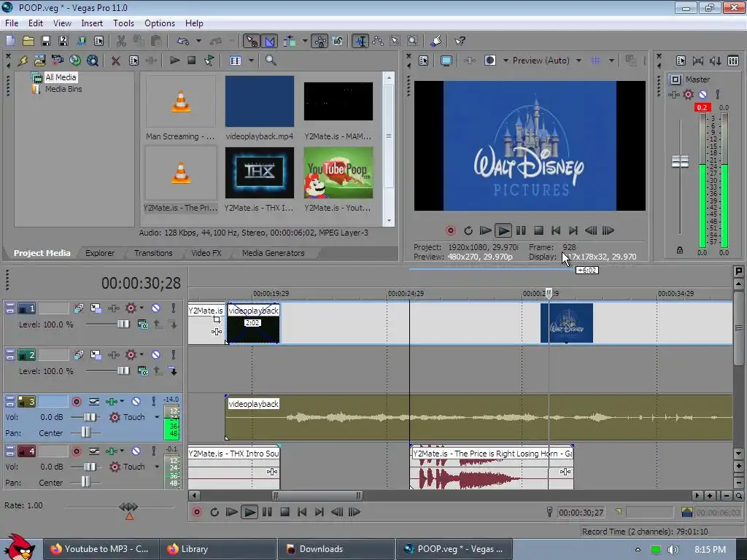Viewport: 747px width, 560px height.
Task: Pause playback in preview window
Action: click(x=521, y=230)
